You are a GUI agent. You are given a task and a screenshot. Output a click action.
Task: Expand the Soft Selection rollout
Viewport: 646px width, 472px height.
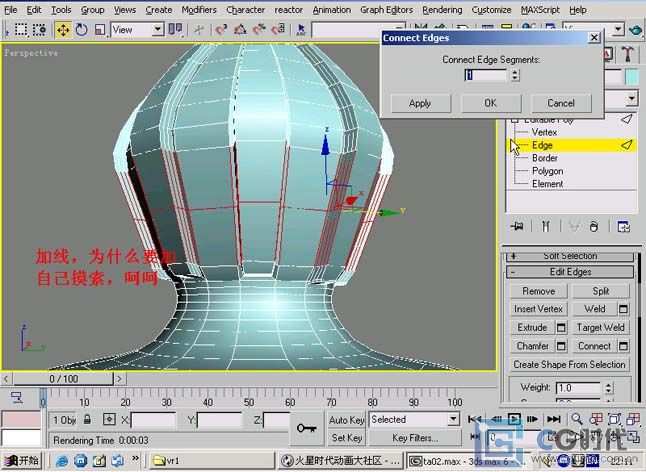pyautogui.click(x=571, y=256)
